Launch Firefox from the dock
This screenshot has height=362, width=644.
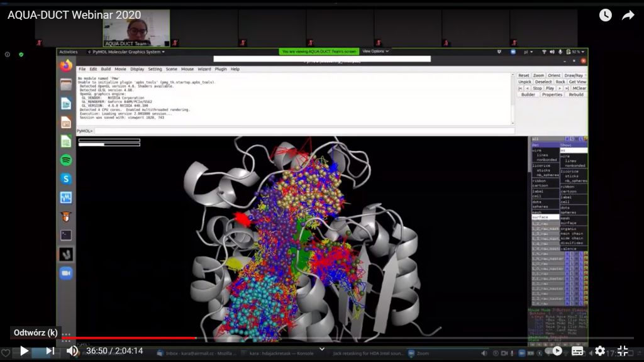tap(65, 65)
